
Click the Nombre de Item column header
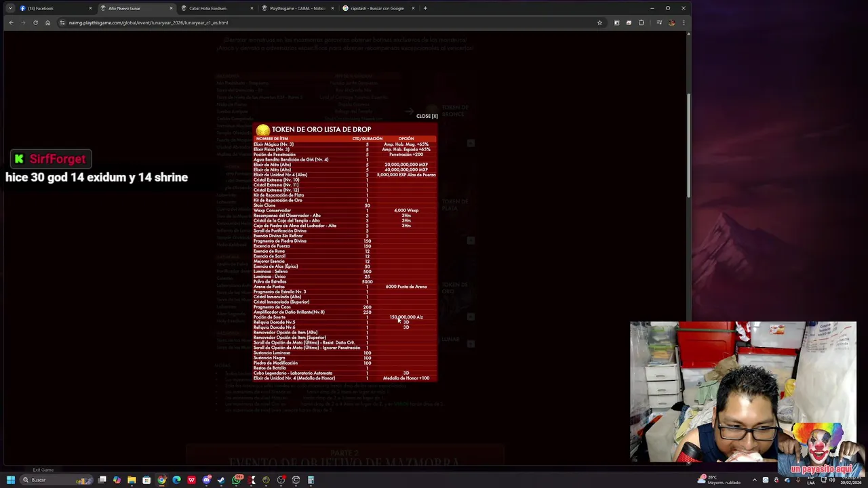[272, 138]
